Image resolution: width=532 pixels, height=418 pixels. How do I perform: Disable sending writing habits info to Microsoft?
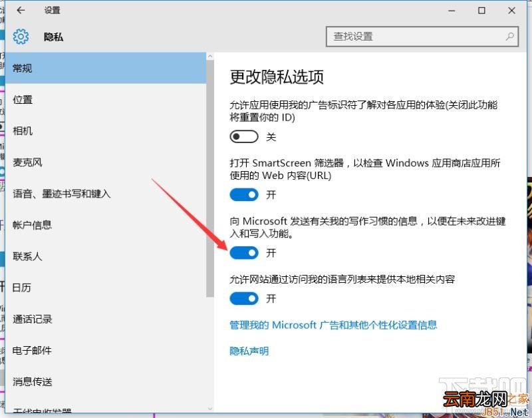click(x=244, y=253)
